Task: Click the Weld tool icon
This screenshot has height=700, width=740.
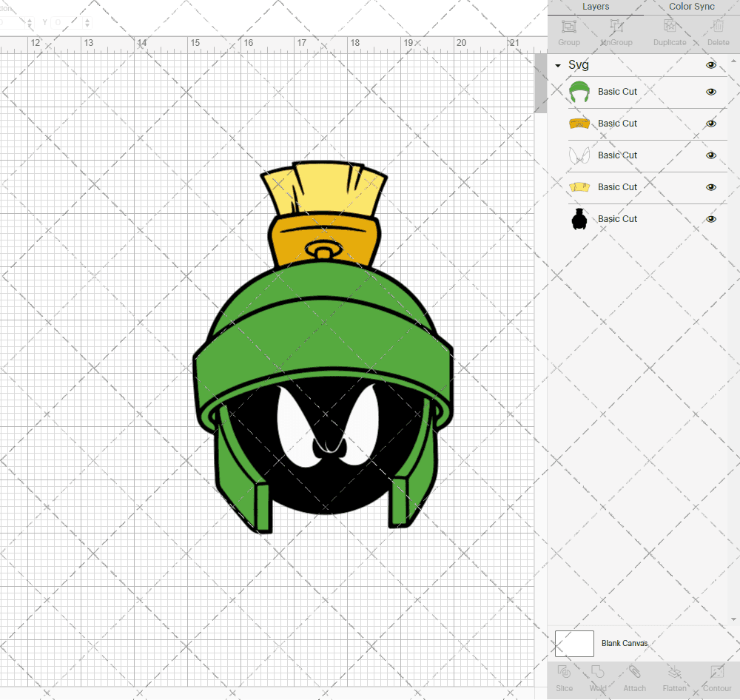Action: coord(597,672)
